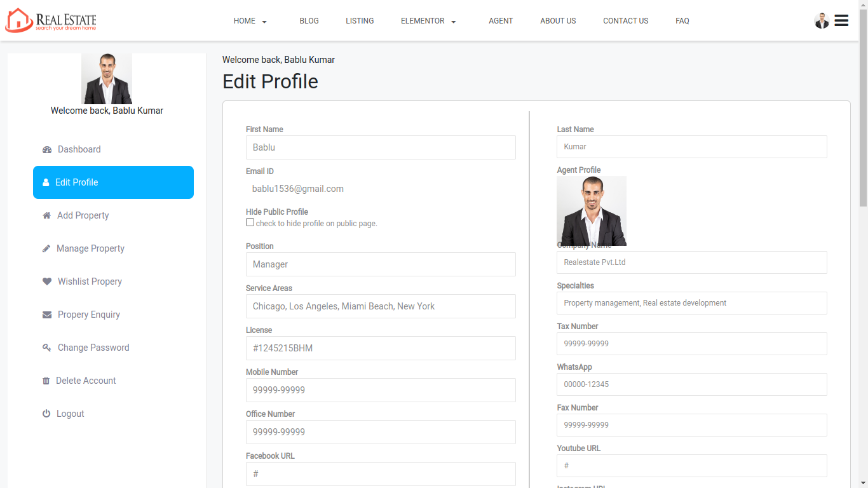Click the Property Enquiry envelope icon
The image size is (868, 488).
click(47, 315)
